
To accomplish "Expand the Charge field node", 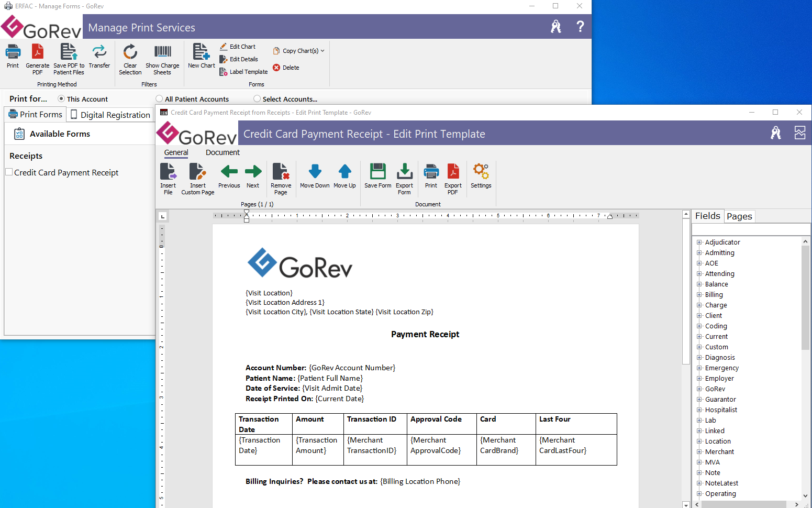I will 699,305.
